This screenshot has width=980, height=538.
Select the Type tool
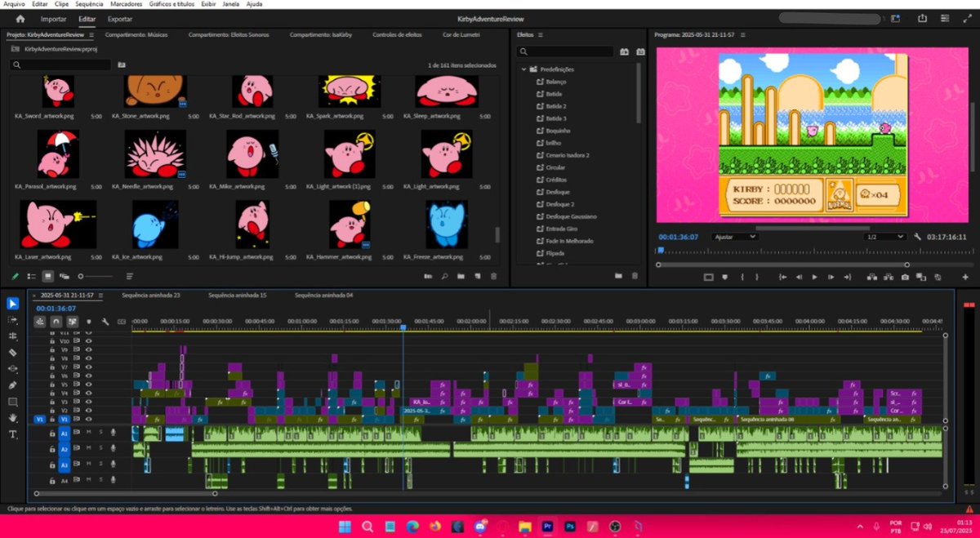click(13, 434)
